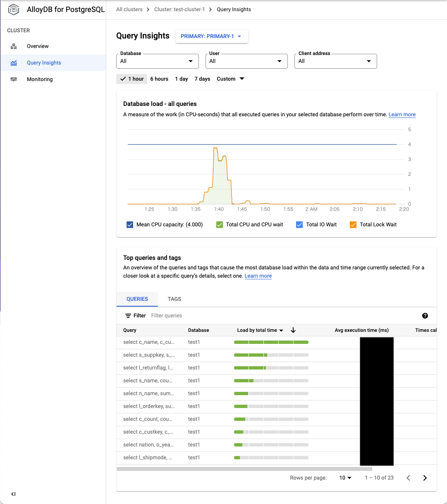The width and height of the screenshot is (447, 504).
Task: Open the select c_custkey, c_... query
Action: click(x=148, y=432)
